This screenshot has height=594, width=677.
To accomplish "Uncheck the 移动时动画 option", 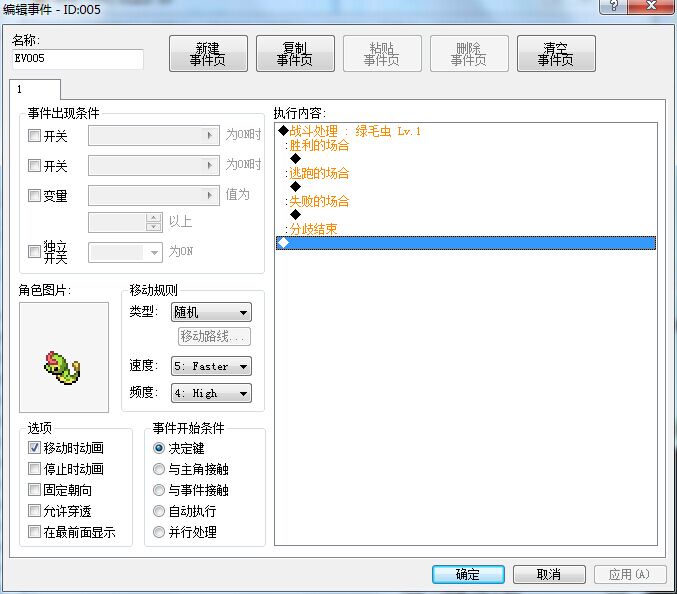I will point(34,447).
